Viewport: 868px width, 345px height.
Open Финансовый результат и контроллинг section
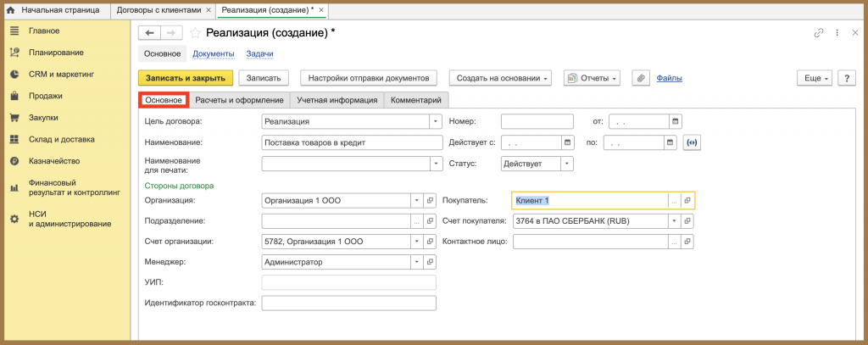pos(75,187)
